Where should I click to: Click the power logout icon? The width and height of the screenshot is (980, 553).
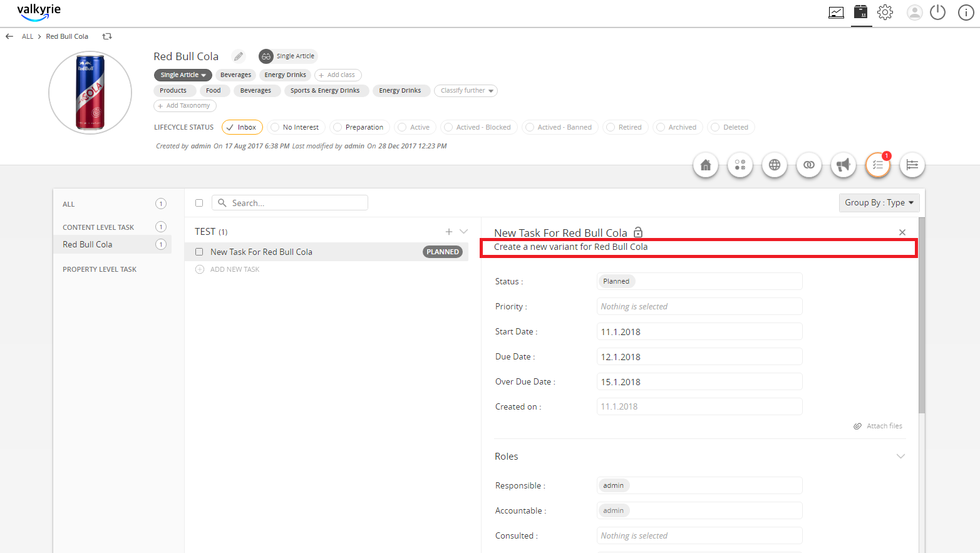click(937, 12)
